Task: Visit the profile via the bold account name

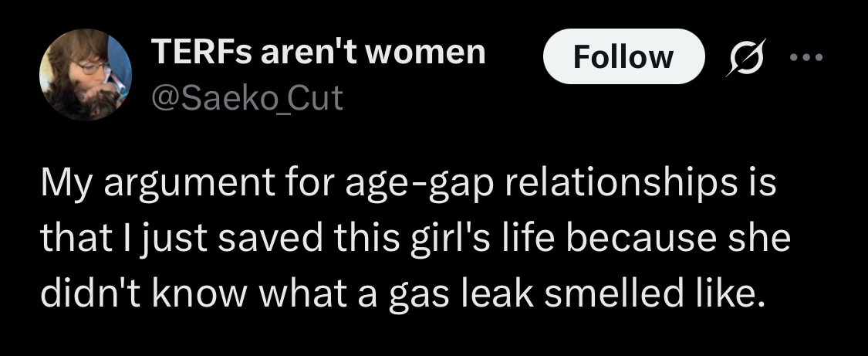Action: [318, 53]
